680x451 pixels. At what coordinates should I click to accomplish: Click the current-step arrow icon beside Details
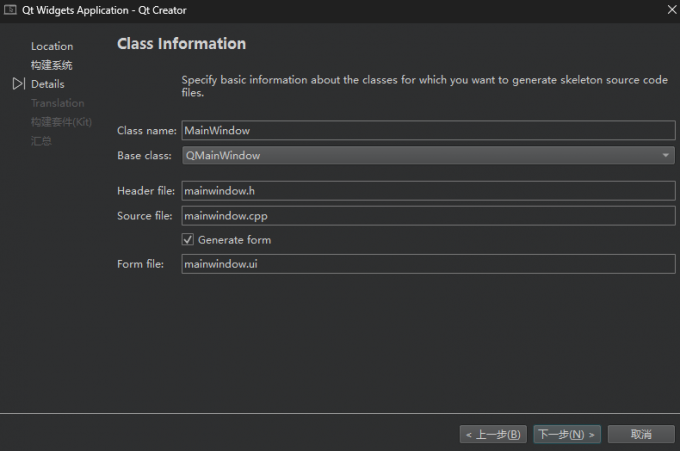(x=18, y=84)
